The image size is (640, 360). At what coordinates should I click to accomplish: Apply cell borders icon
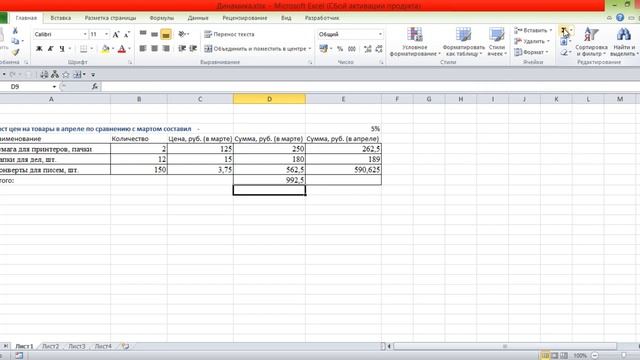[83, 49]
